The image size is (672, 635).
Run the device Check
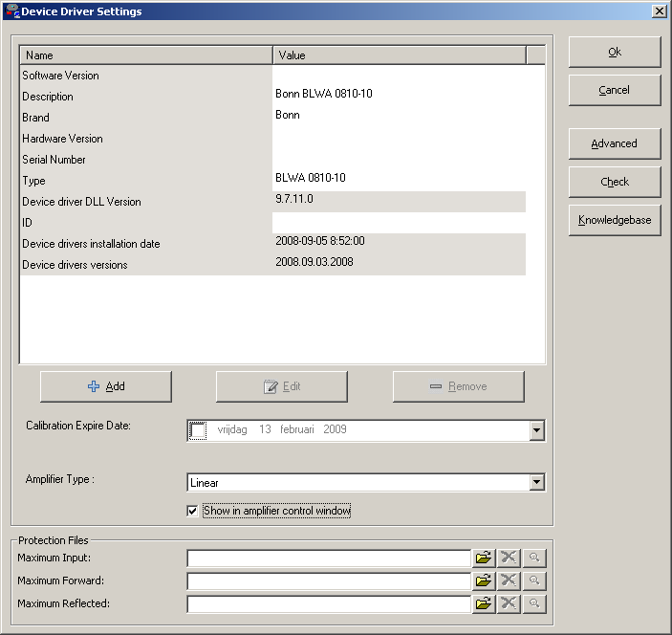[x=614, y=182]
